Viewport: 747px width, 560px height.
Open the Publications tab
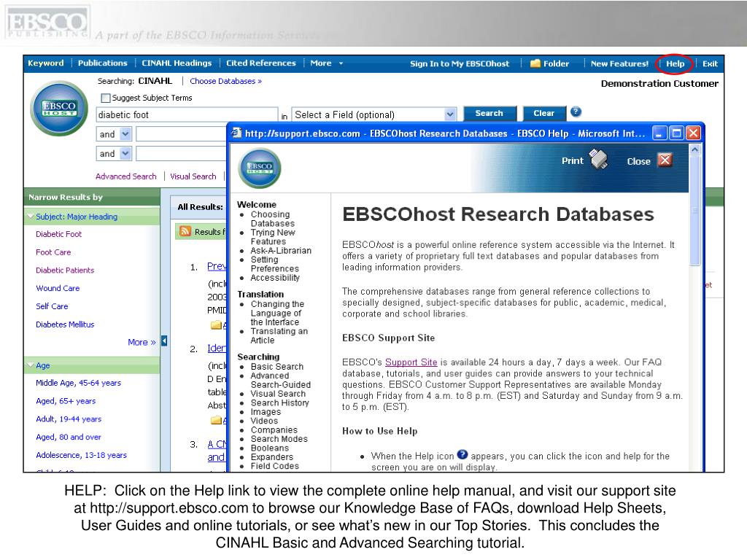[x=102, y=63]
